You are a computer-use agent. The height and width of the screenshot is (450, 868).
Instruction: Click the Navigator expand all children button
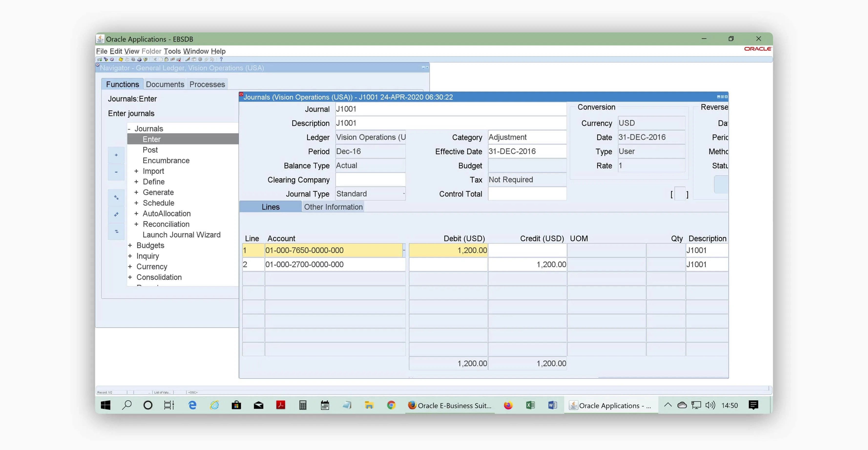click(116, 197)
